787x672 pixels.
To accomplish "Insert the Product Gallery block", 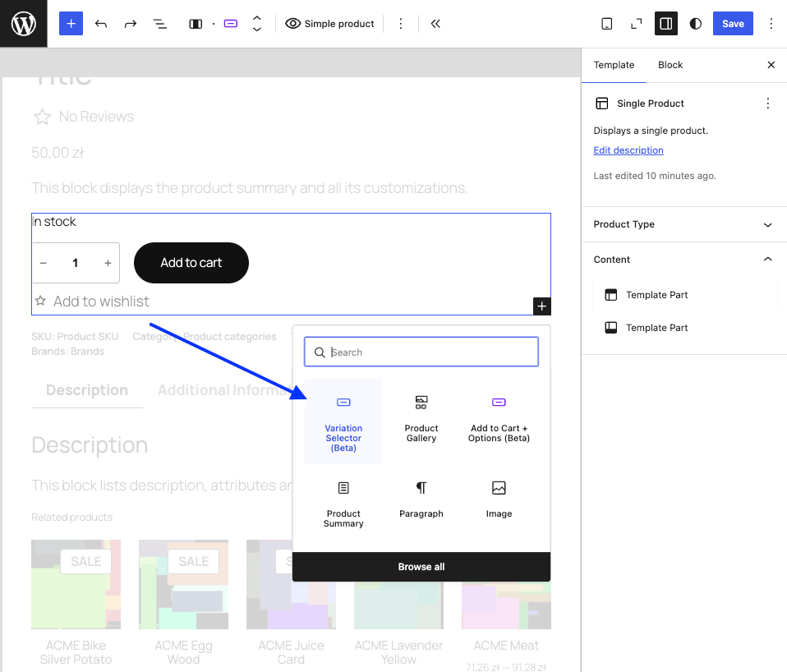I will pyautogui.click(x=421, y=421).
